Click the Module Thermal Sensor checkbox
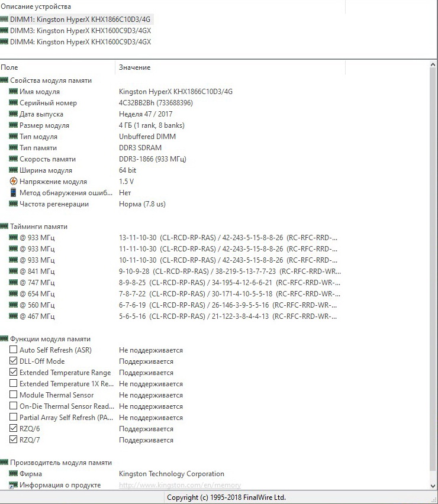Image resolution: width=438 pixels, height=504 pixels. [x=13, y=395]
